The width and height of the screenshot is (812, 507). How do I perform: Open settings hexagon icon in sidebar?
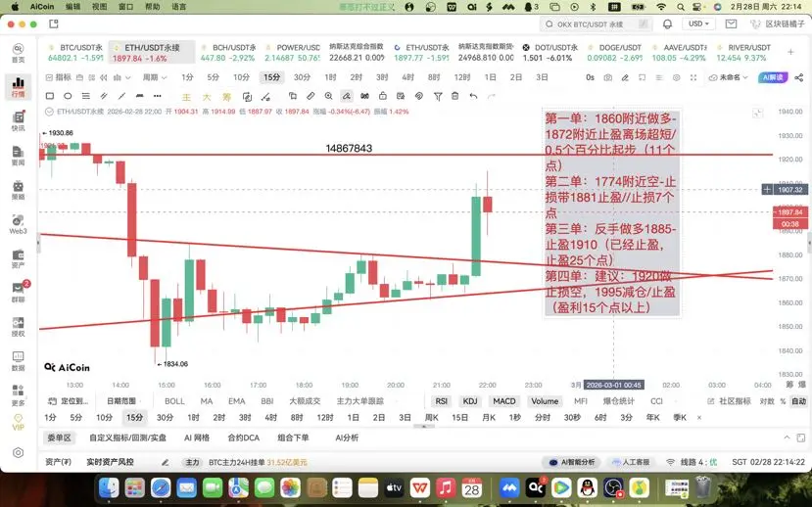point(19,452)
